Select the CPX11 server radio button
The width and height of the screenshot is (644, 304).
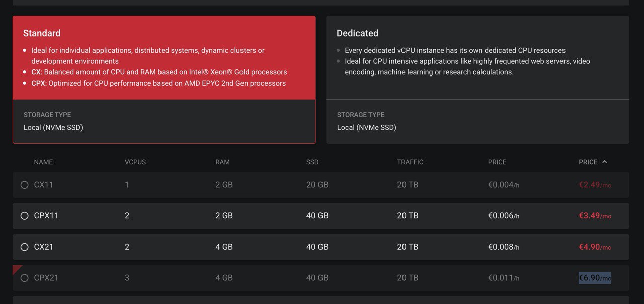(24, 216)
